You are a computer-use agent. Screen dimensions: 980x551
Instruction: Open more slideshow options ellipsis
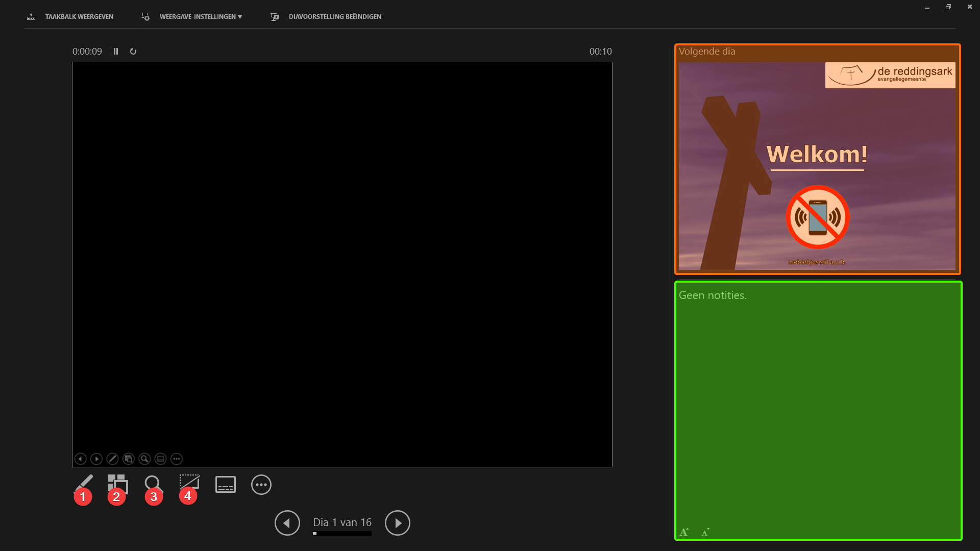point(261,485)
